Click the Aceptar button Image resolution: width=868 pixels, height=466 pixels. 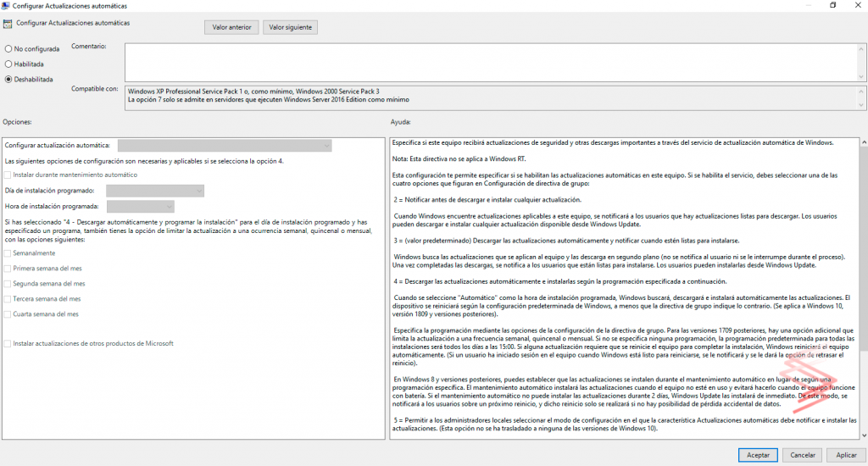pyautogui.click(x=758, y=455)
